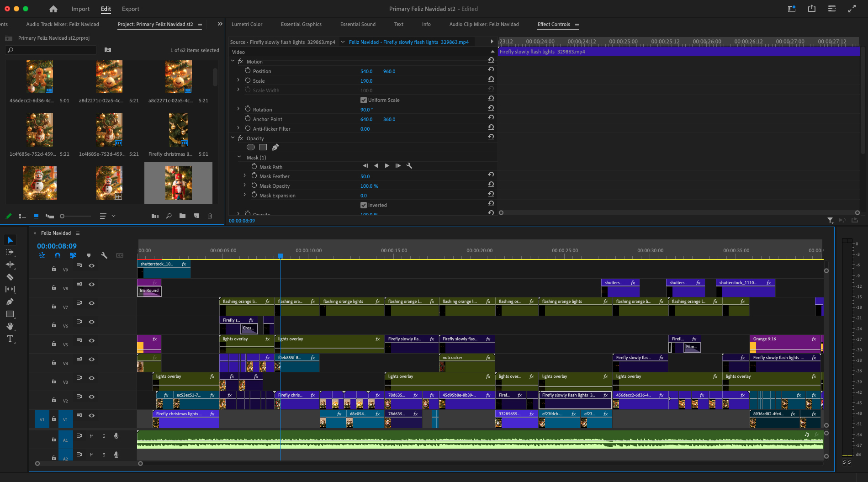
Task: Adjust the project thumbnail size slider
Action: click(x=63, y=216)
